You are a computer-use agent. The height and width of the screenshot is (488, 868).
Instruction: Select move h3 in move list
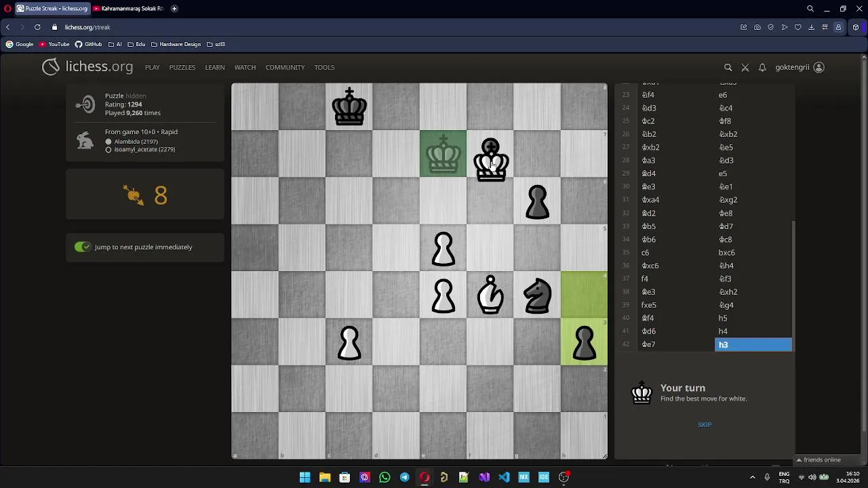tap(753, 345)
